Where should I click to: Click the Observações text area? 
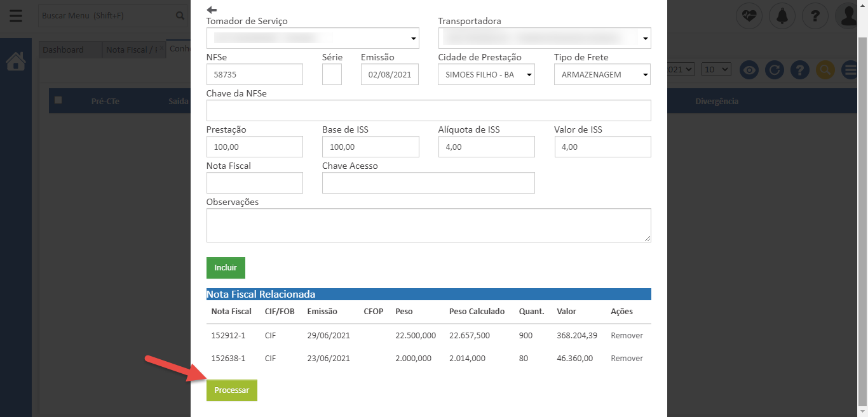428,225
